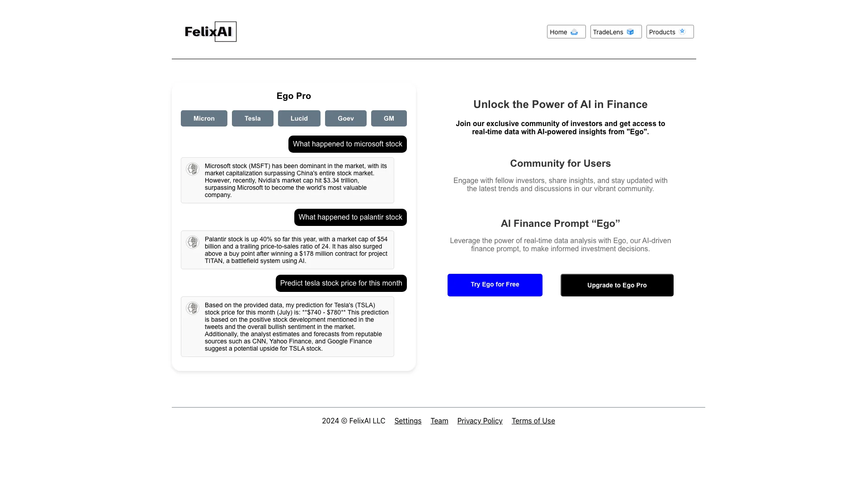Click the Settings link in footer
Screen dimensions: 868x488
pyautogui.click(x=408, y=421)
